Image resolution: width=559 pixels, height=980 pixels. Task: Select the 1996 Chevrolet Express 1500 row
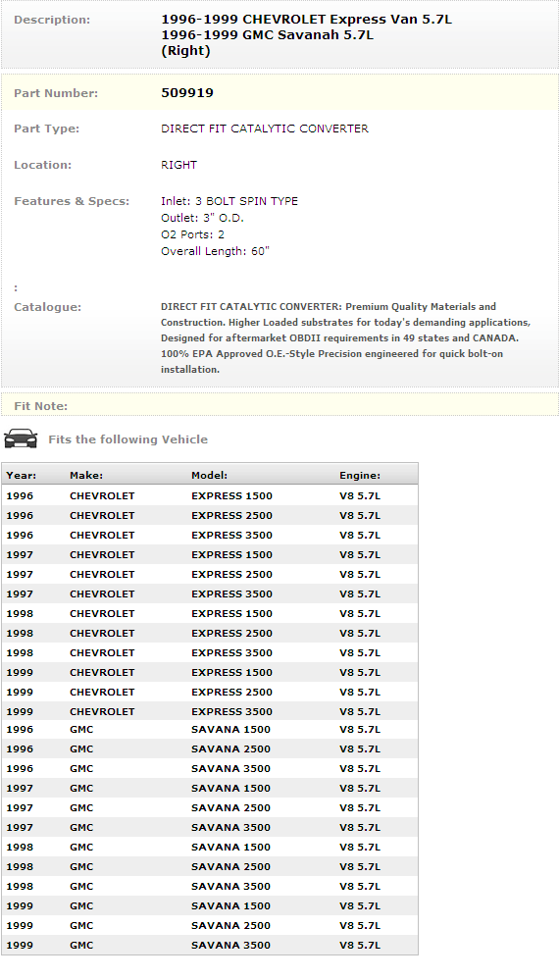point(210,495)
